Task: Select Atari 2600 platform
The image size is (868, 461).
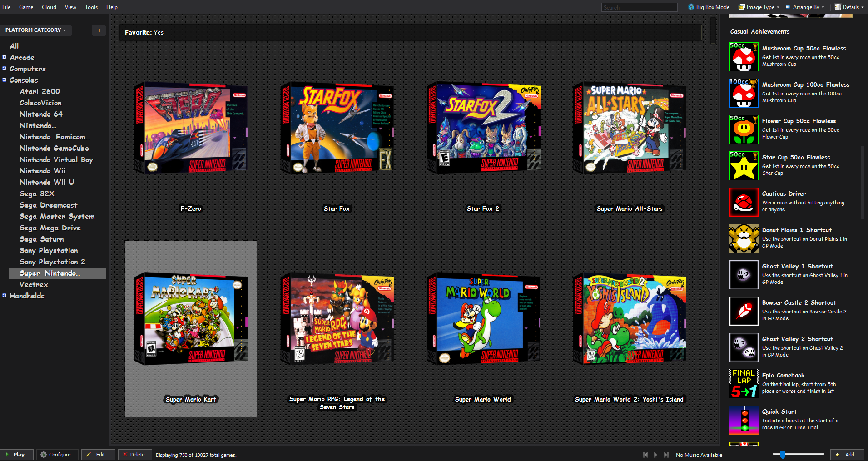Action: [x=40, y=91]
